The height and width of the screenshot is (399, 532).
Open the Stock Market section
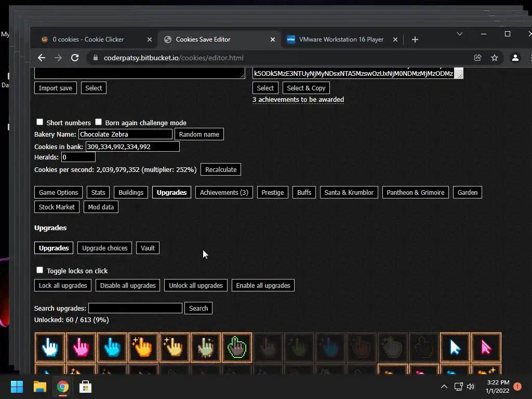click(57, 207)
